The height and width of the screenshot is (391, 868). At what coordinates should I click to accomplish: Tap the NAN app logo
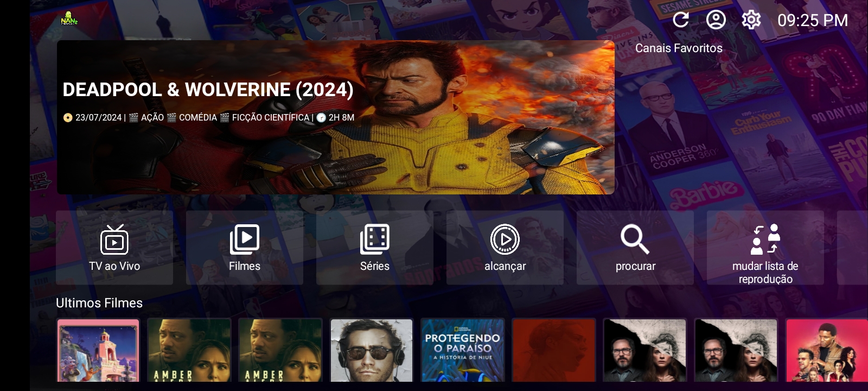69,18
